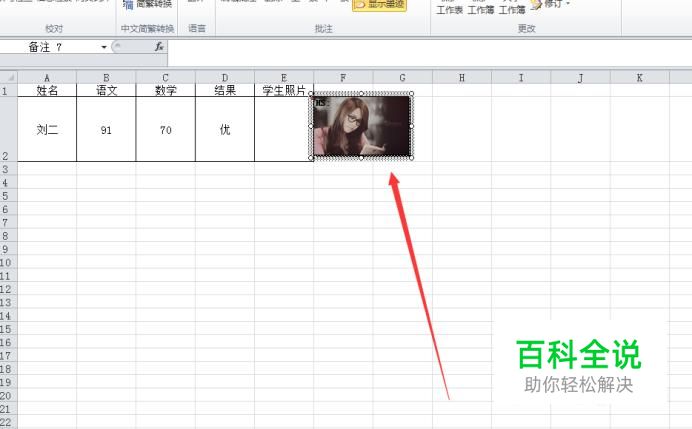Select row 10 header
This screenshot has width=692, height=429.
[x=8, y=263]
